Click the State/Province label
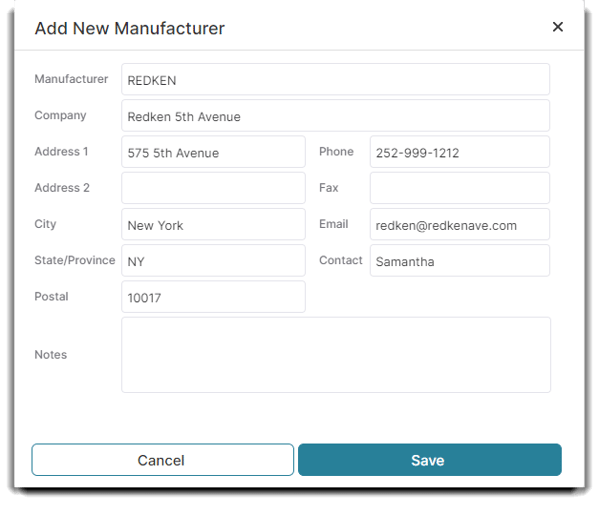 pyautogui.click(x=74, y=260)
